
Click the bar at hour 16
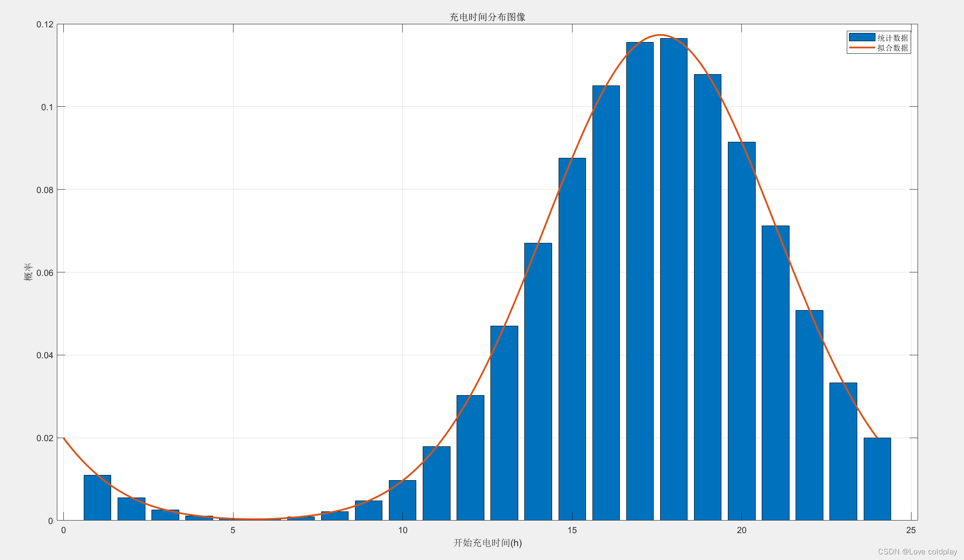click(x=606, y=303)
